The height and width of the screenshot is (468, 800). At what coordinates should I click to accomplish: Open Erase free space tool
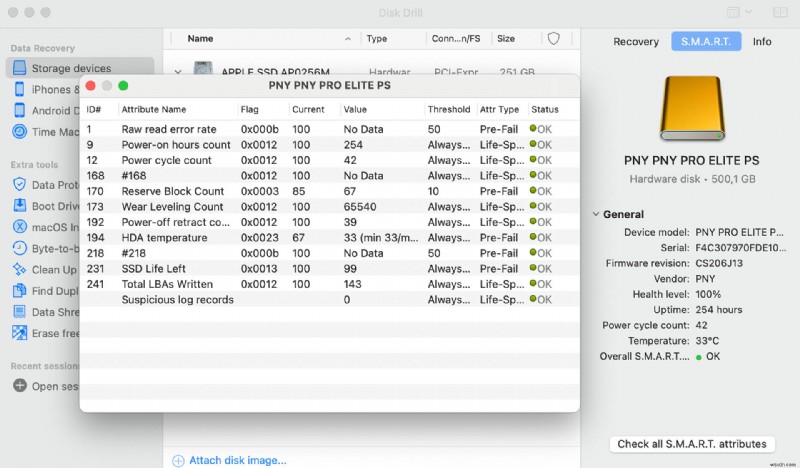click(x=47, y=333)
